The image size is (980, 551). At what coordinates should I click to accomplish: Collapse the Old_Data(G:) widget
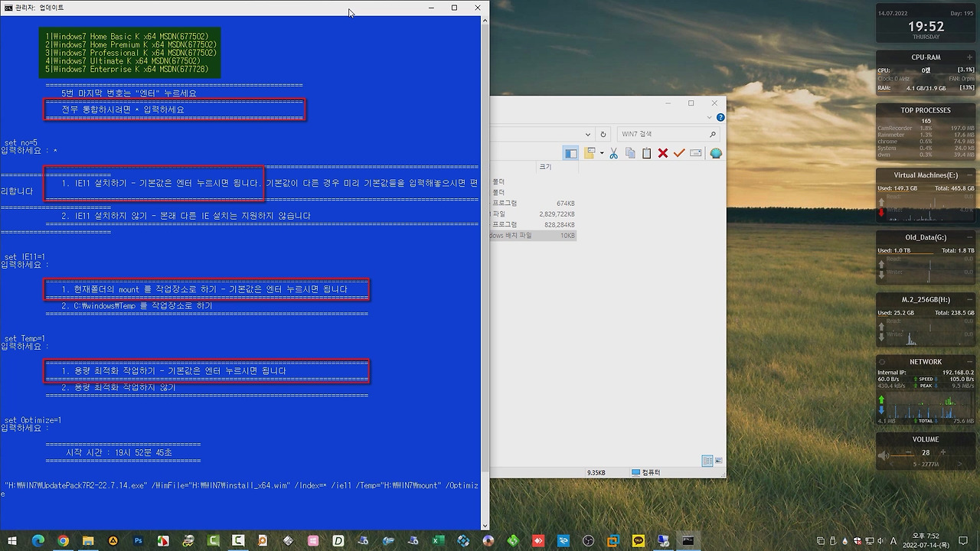971,238
